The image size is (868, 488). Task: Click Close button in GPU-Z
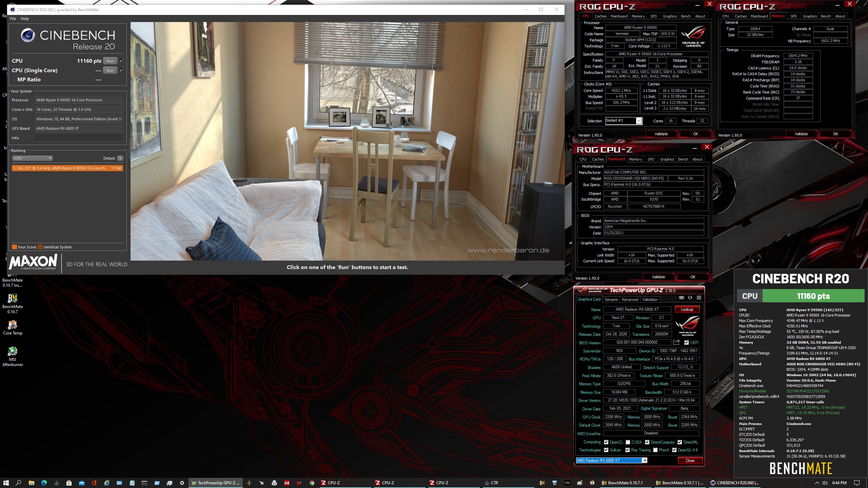(690, 461)
